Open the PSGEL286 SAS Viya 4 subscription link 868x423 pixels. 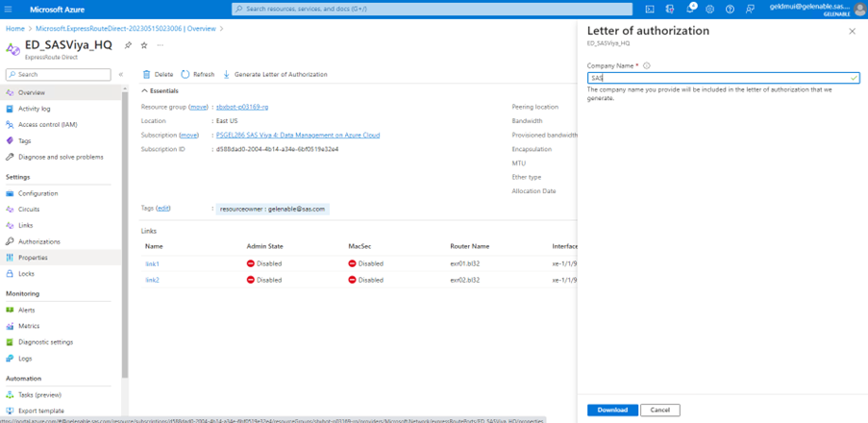click(298, 136)
